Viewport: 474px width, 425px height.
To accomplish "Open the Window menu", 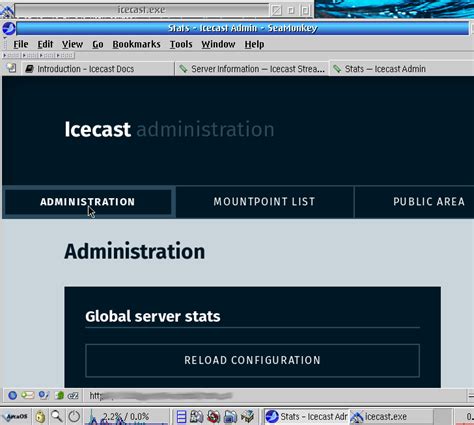I will [218, 44].
